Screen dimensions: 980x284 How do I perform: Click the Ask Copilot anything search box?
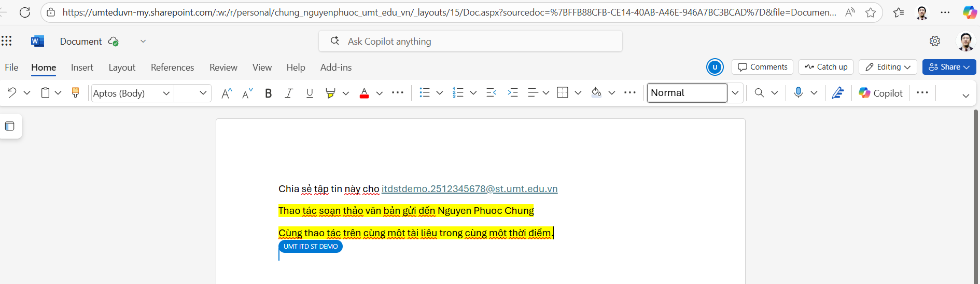click(x=470, y=42)
